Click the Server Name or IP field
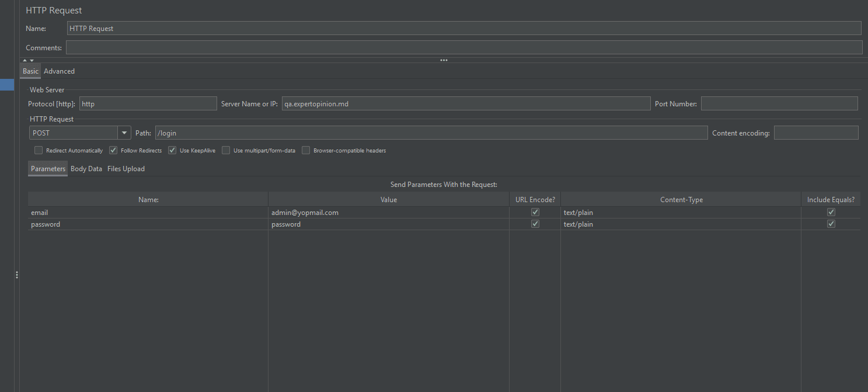 coord(465,104)
